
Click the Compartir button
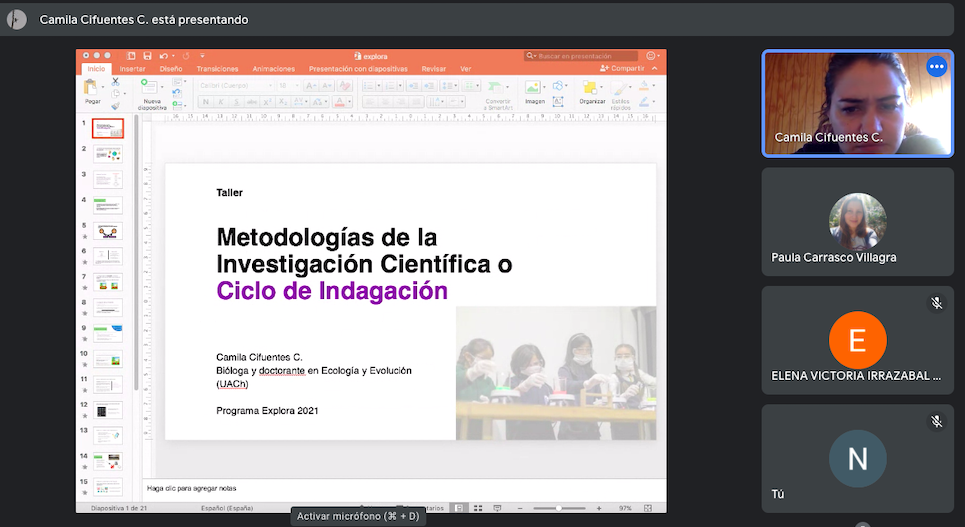(x=622, y=68)
